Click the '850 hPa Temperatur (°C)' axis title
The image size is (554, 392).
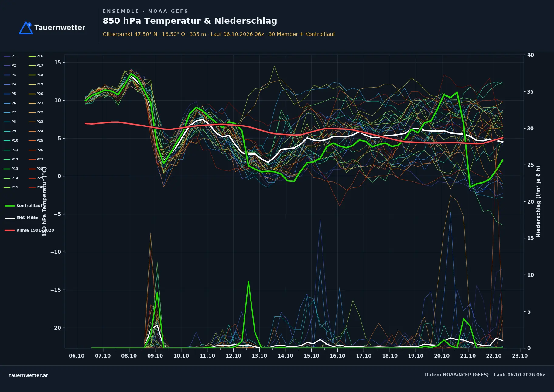[x=44, y=201]
